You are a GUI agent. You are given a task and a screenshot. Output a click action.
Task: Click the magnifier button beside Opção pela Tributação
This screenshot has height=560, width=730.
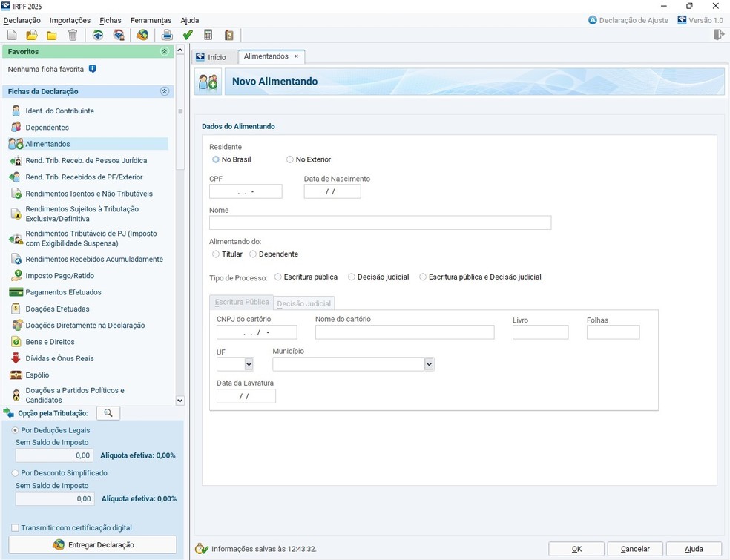pos(108,413)
